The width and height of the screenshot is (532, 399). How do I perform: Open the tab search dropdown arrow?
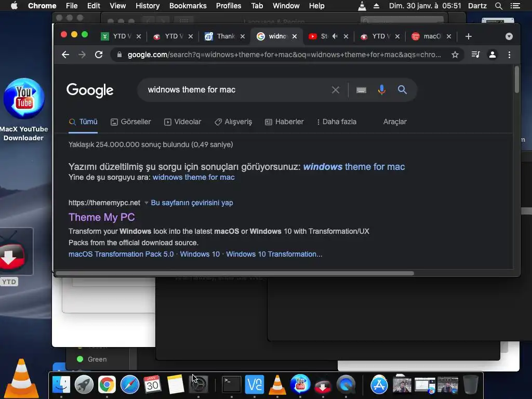coord(509,36)
